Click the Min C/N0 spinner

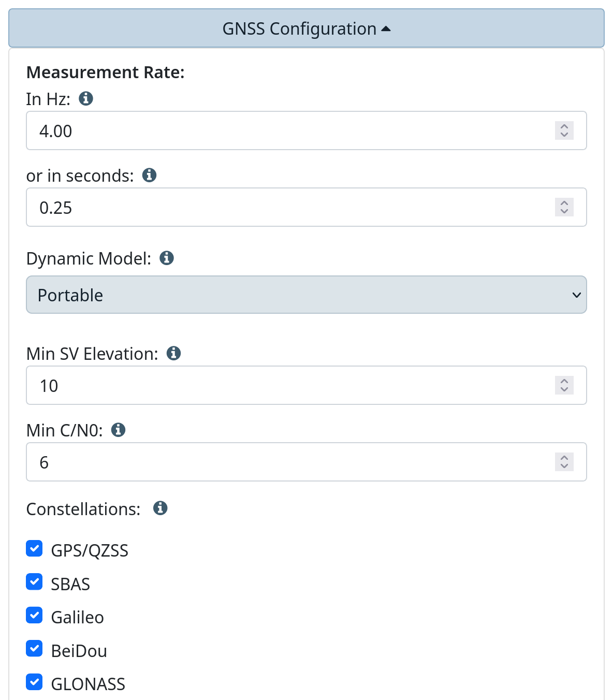click(564, 462)
